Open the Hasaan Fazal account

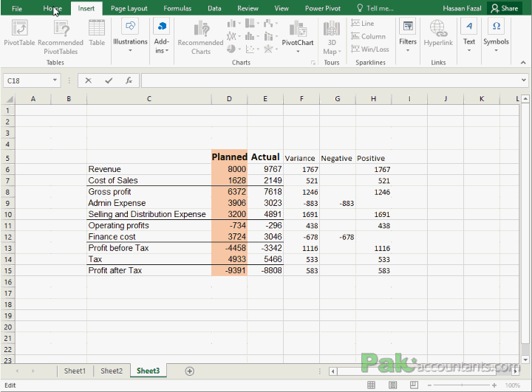[x=462, y=8]
